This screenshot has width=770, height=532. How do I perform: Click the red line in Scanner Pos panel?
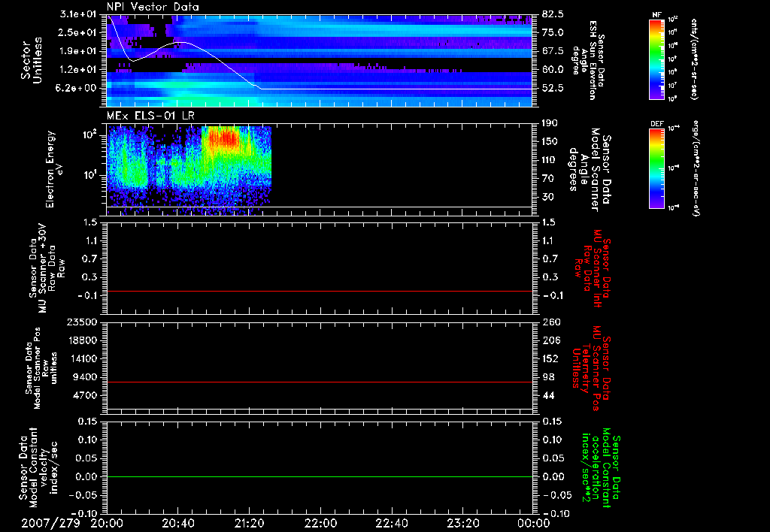[x=320, y=382]
